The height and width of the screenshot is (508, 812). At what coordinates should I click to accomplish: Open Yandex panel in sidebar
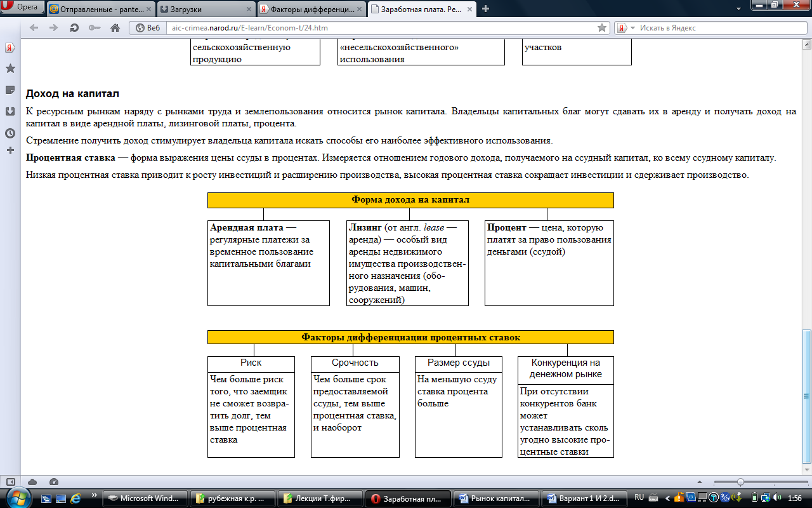tap(10, 48)
